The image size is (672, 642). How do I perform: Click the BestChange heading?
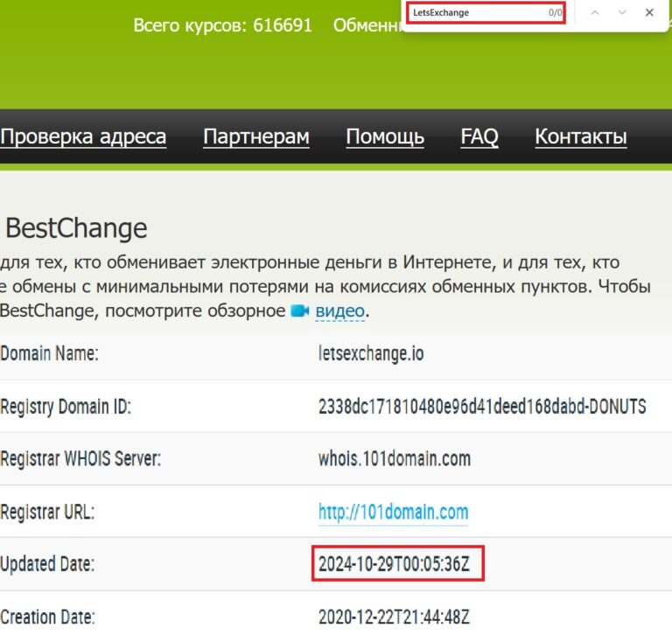[x=76, y=229]
